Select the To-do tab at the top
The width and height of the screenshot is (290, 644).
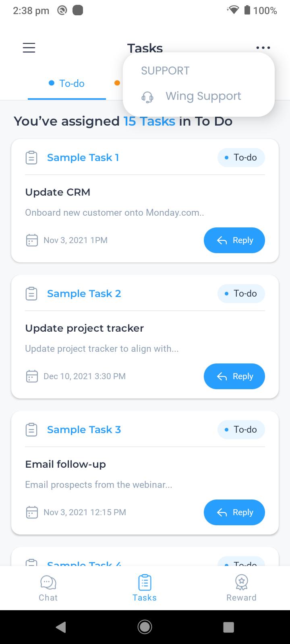point(67,83)
